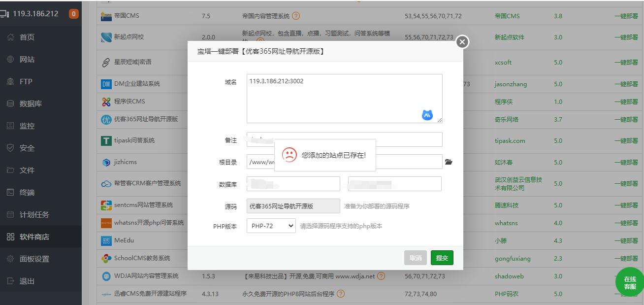
Task: Open the folder browser beside 根目录
Action: pos(449,162)
